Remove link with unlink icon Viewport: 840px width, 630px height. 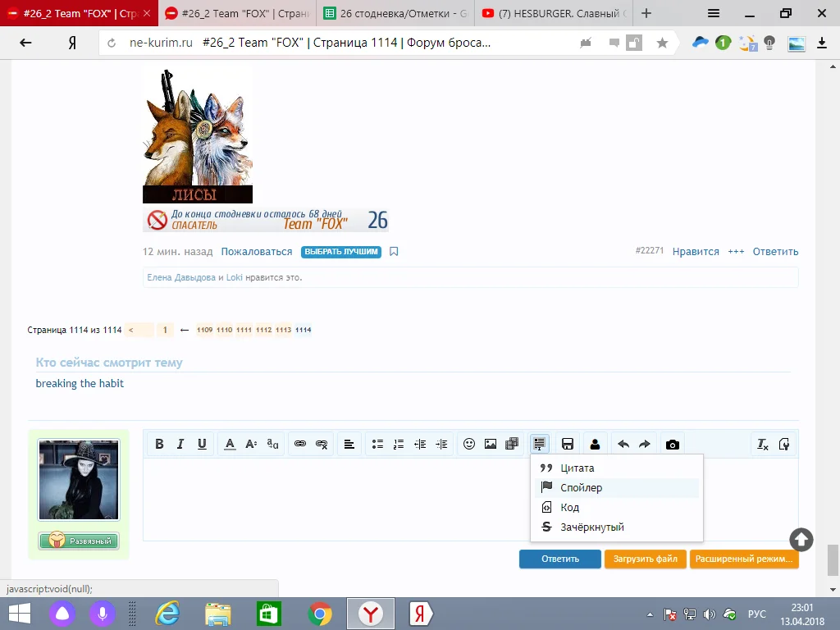pyautogui.click(x=322, y=444)
